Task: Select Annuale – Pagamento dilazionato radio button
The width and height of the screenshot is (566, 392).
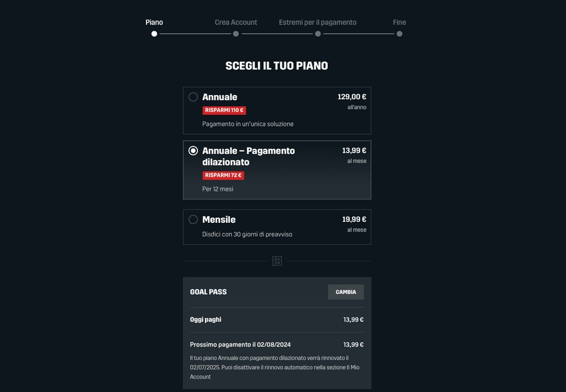Action: [193, 150]
